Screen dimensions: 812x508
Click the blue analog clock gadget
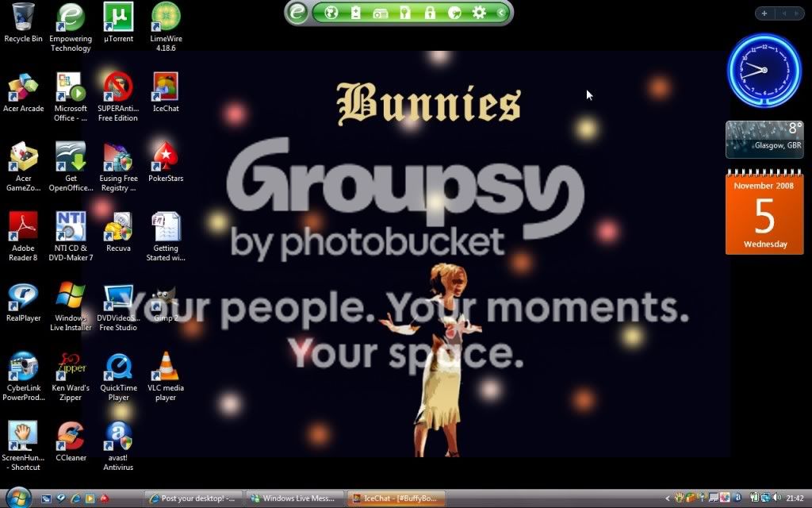764,71
